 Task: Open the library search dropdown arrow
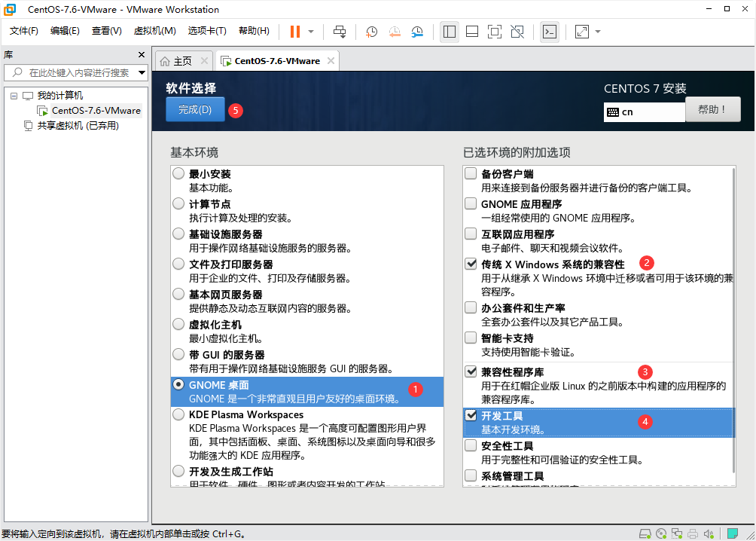[142, 73]
